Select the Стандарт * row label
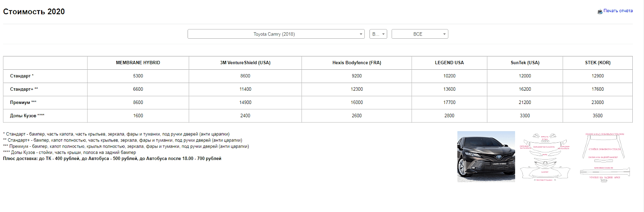This screenshot has height=212, width=644. (22, 76)
